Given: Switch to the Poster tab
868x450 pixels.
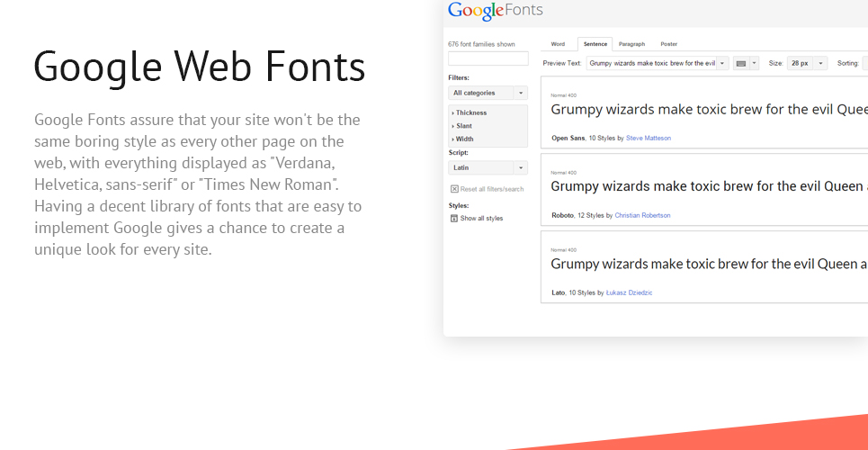Looking at the screenshot, I should 668,44.
